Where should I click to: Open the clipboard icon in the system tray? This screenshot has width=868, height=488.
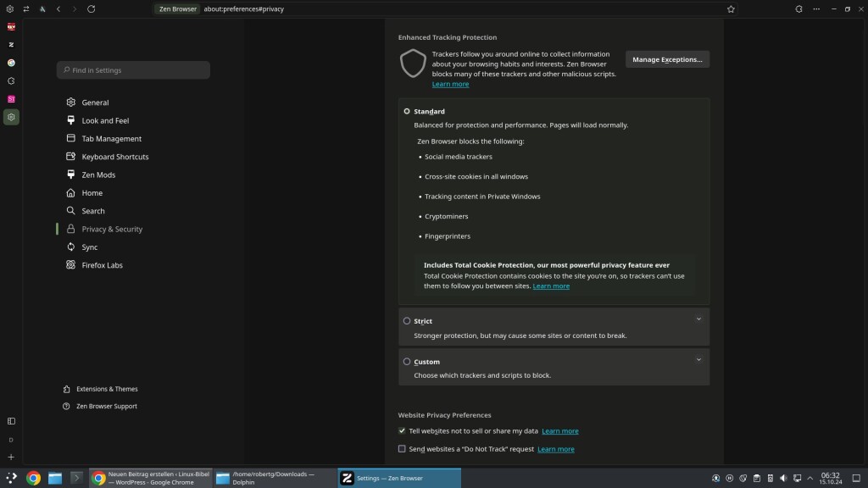pyautogui.click(x=757, y=478)
